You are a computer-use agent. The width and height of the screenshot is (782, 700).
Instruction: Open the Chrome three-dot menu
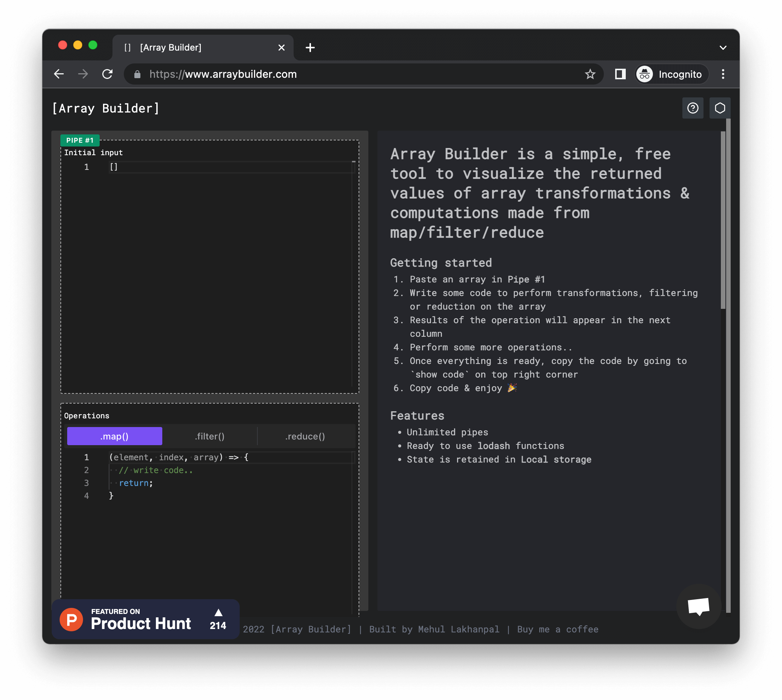click(723, 74)
